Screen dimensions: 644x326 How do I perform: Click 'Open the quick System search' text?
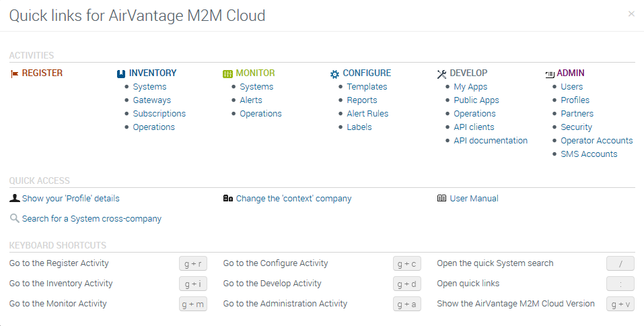pyautogui.click(x=495, y=263)
